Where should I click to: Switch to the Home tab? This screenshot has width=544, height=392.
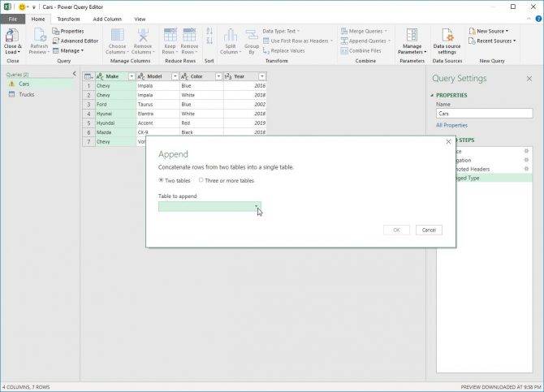(x=38, y=19)
